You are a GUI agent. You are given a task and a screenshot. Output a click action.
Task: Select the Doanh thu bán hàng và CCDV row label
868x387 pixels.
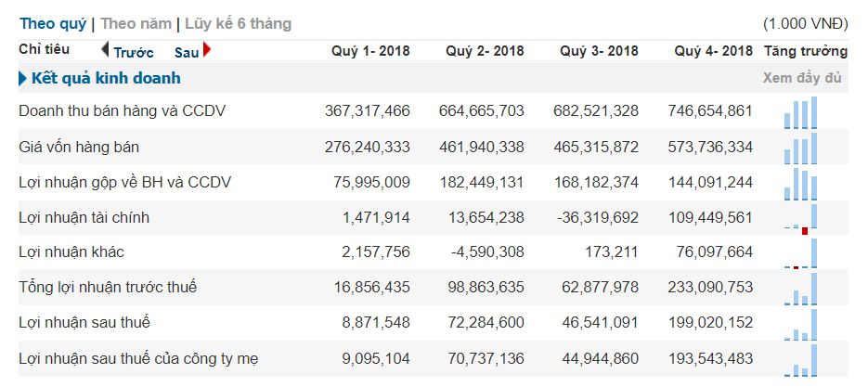click(123, 111)
